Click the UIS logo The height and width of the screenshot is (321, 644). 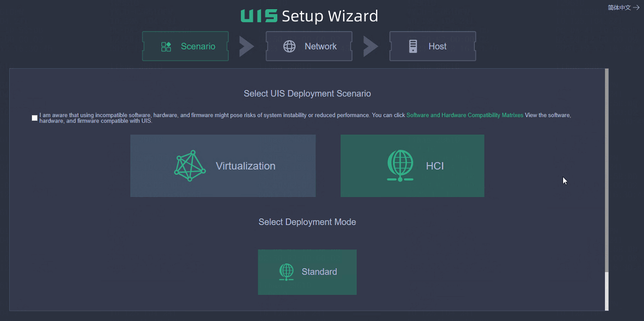tap(259, 16)
